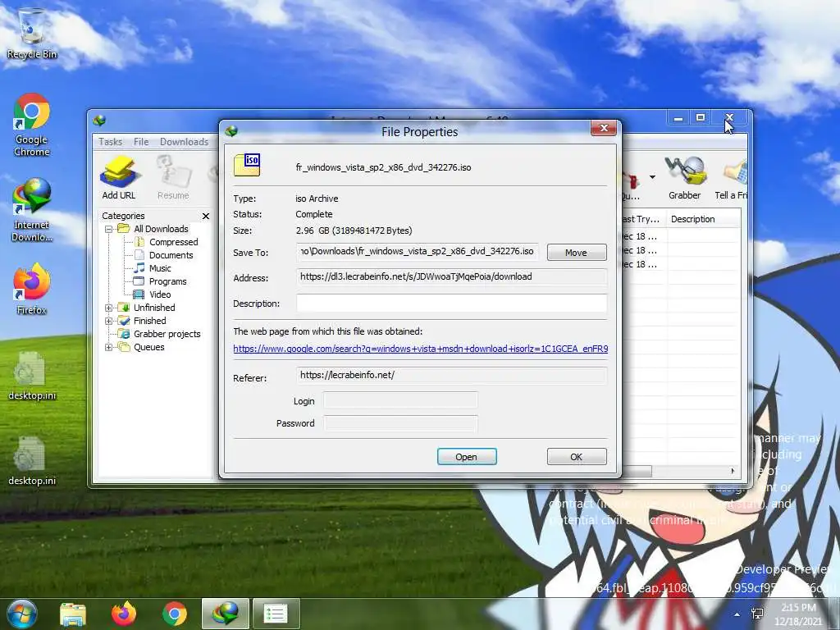This screenshot has width=840, height=630.
Task: Open Chrome from the taskbar
Action: 175,614
